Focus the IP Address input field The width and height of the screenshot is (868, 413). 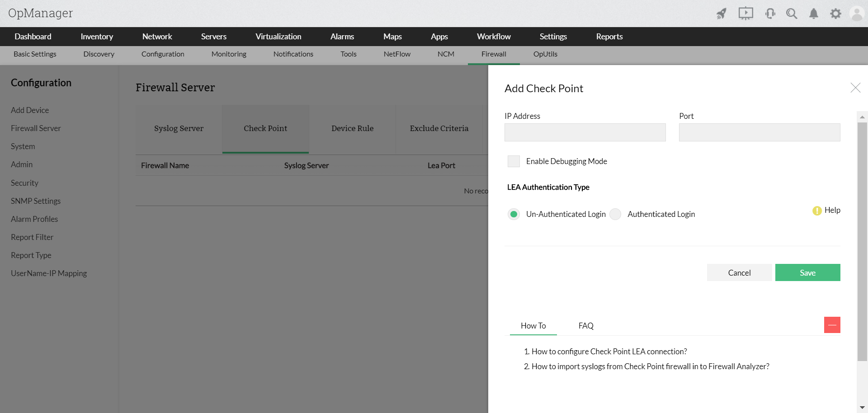[x=585, y=132]
